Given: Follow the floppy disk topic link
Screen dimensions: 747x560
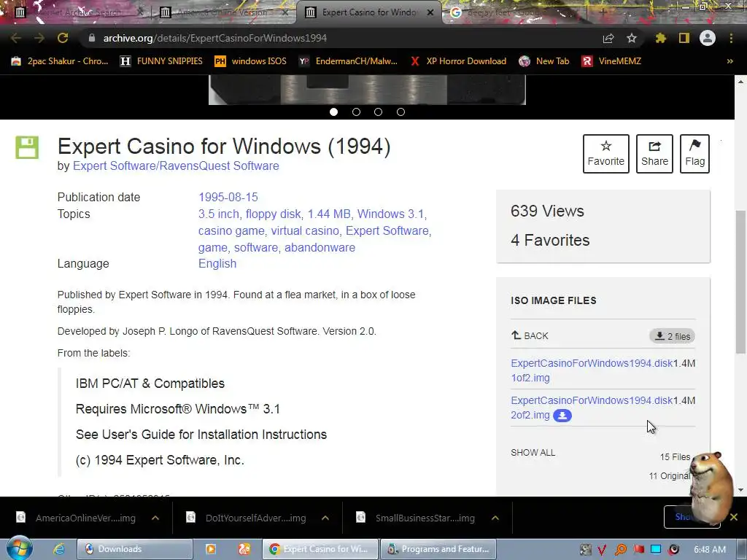Looking at the screenshot, I should (273, 214).
